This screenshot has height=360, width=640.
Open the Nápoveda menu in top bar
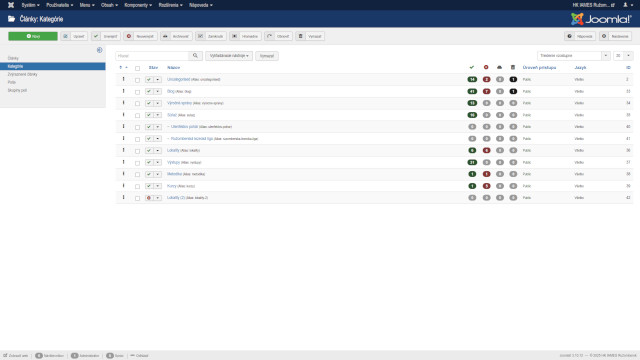click(x=201, y=5)
